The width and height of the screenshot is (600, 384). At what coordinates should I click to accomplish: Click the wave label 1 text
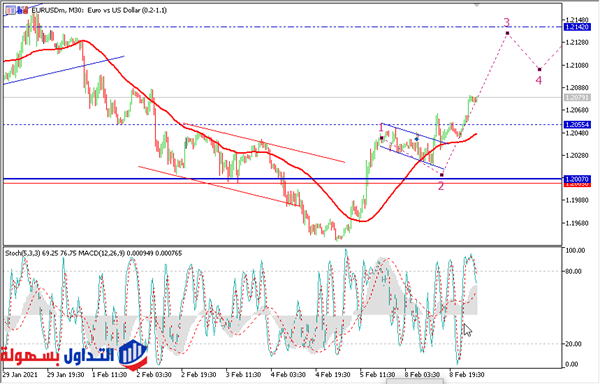381,127
